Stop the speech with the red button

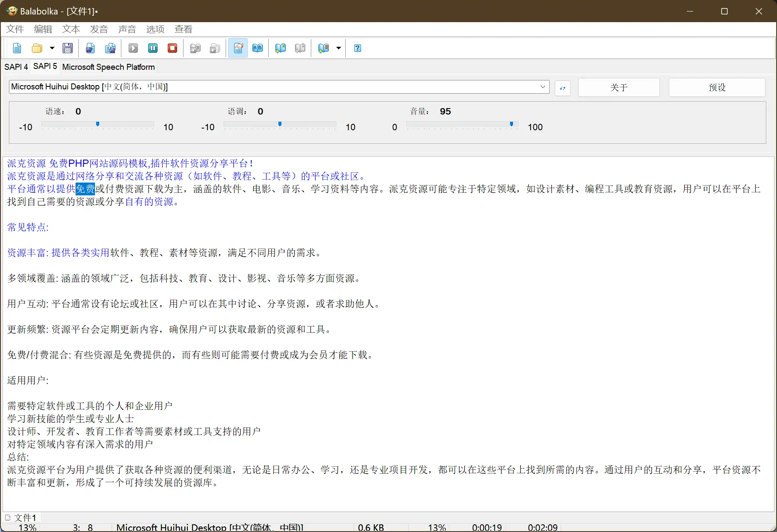[172, 48]
